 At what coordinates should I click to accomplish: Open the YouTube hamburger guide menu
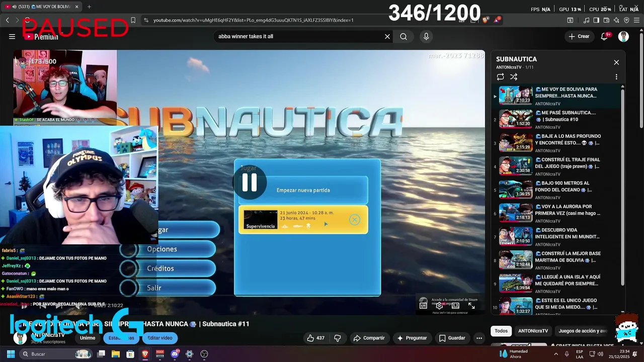[x=12, y=36]
